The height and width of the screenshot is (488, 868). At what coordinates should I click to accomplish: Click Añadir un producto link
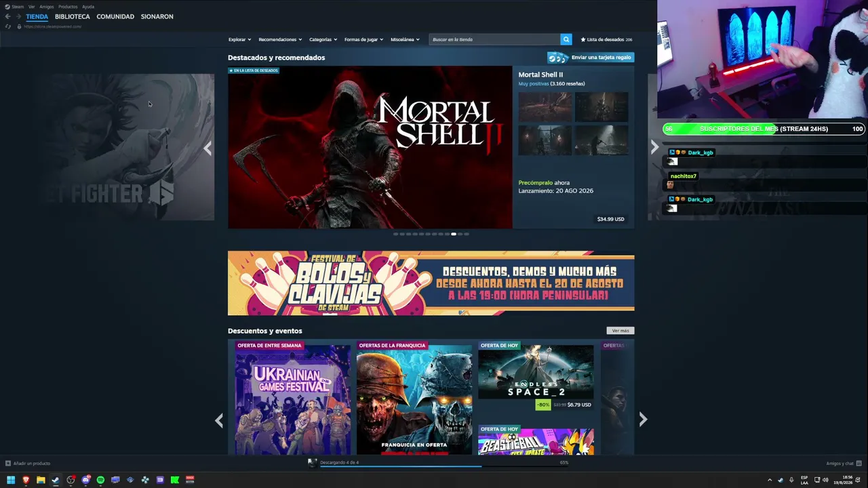click(32, 464)
